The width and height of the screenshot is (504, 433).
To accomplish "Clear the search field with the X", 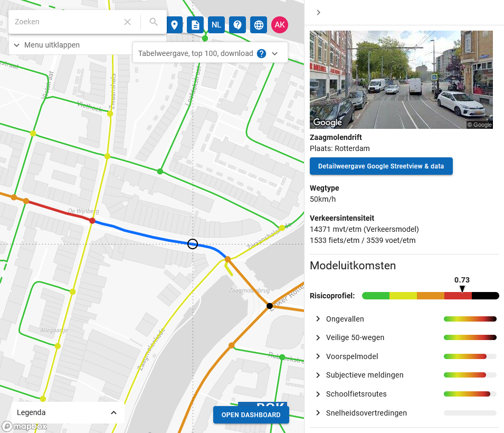I will click(x=127, y=22).
